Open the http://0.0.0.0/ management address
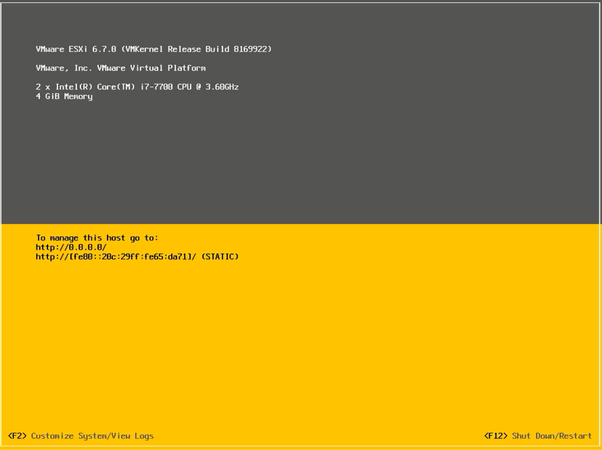Screen dimensions: 602x450 click(71, 247)
